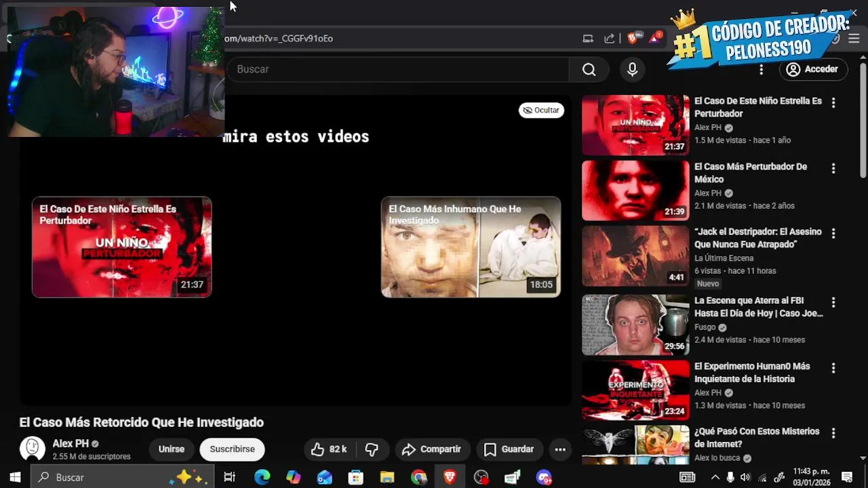Open Windows notification center

846,477
